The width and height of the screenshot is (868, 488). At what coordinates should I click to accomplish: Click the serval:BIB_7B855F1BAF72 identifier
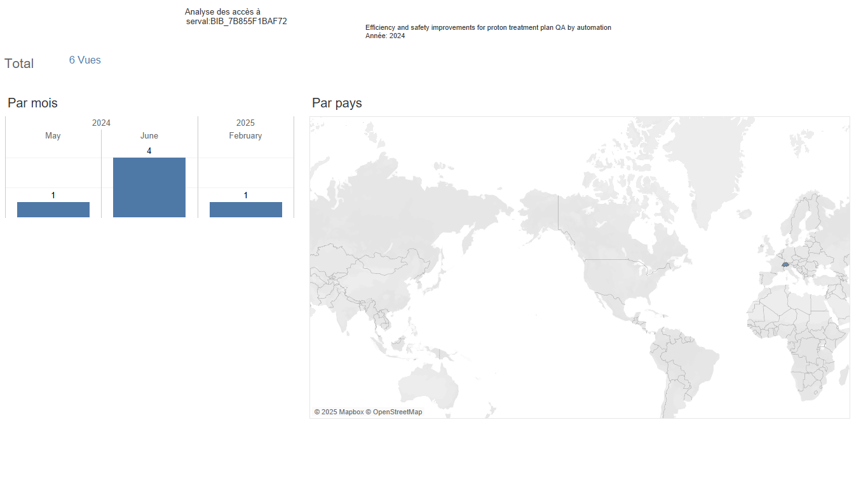pos(236,21)
